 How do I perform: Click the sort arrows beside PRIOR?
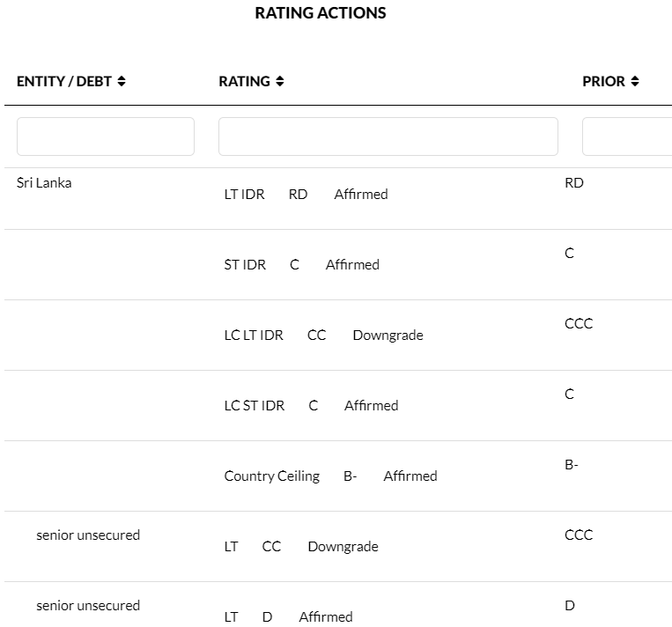[x=635, y=82]
